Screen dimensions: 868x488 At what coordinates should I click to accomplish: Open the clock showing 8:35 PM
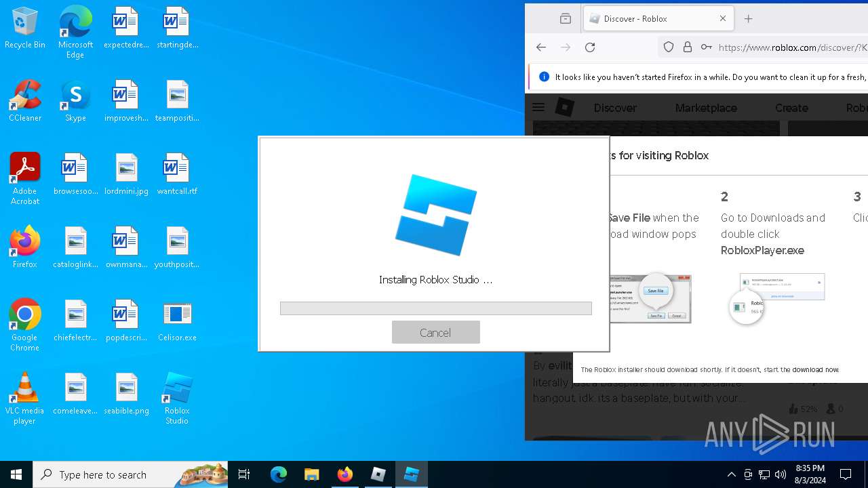(810, 474)
